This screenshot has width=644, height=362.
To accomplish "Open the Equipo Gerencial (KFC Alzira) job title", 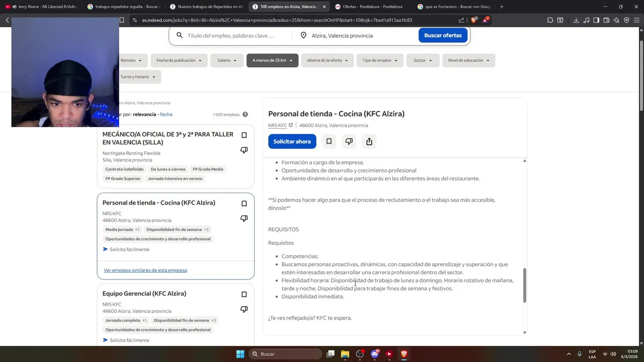I will [144, 293].
